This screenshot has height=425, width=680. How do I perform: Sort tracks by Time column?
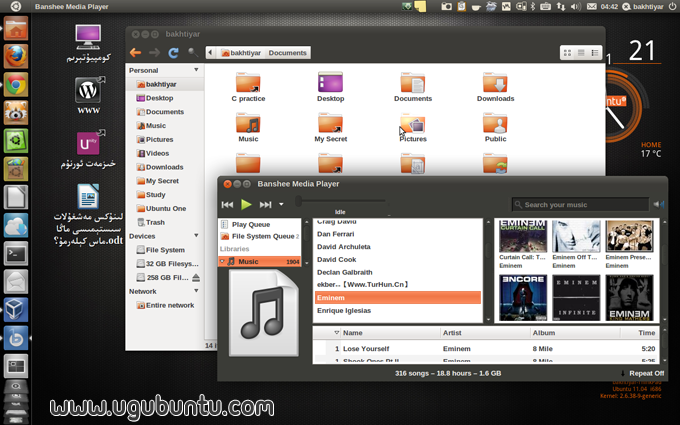639,333
